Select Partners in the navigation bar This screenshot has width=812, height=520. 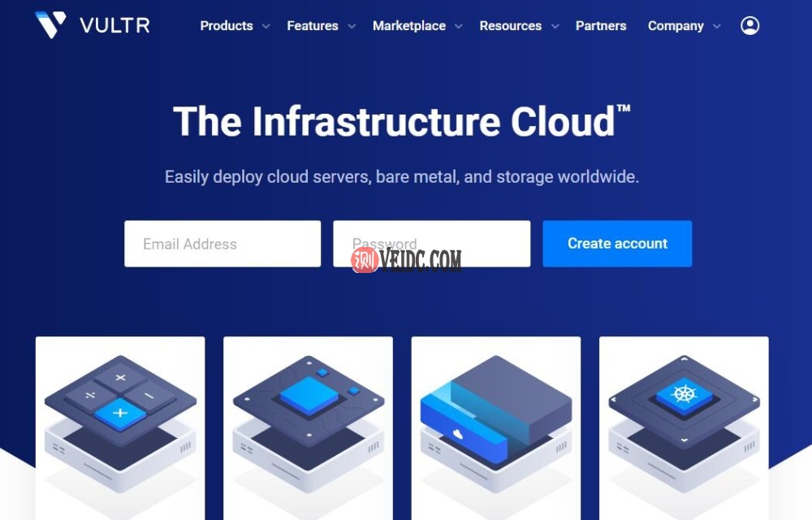601,25
